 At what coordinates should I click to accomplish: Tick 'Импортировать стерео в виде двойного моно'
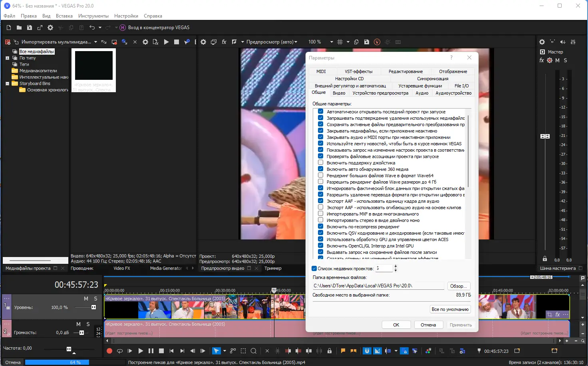320,220
